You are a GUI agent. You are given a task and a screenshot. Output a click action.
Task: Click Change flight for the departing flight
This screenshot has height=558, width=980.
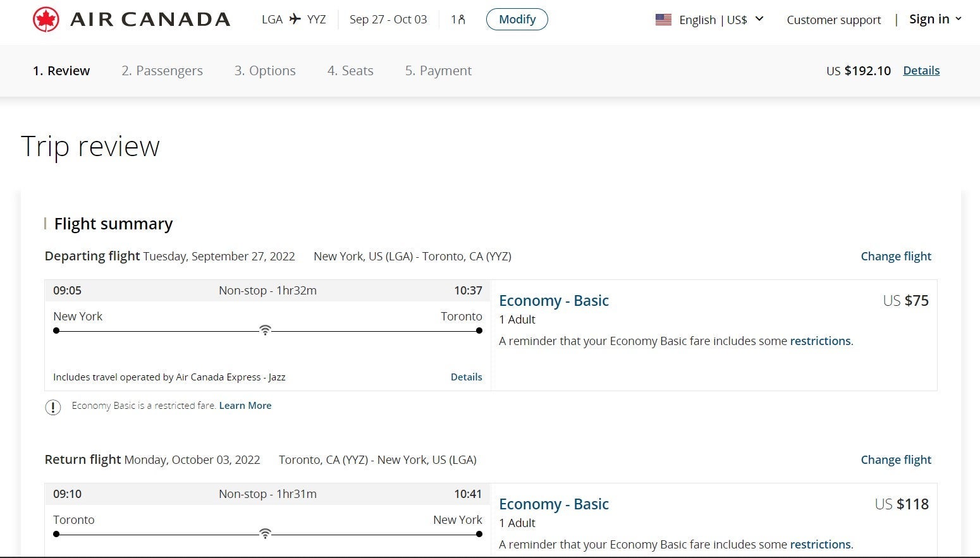[x=895, y=257]
